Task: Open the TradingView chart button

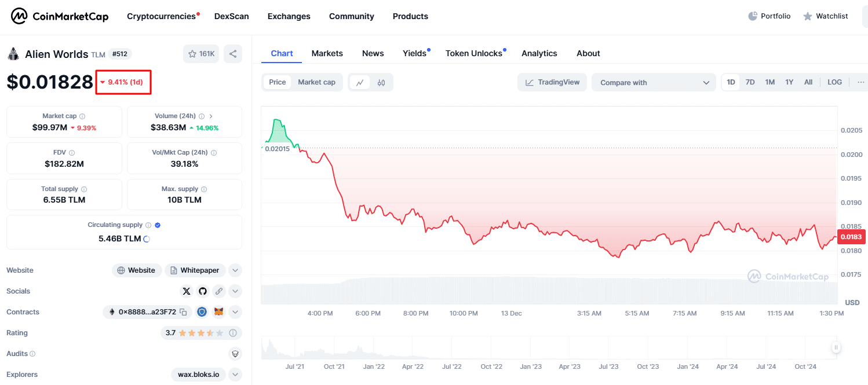Action: pyautogui.click(x=552, y=82)
